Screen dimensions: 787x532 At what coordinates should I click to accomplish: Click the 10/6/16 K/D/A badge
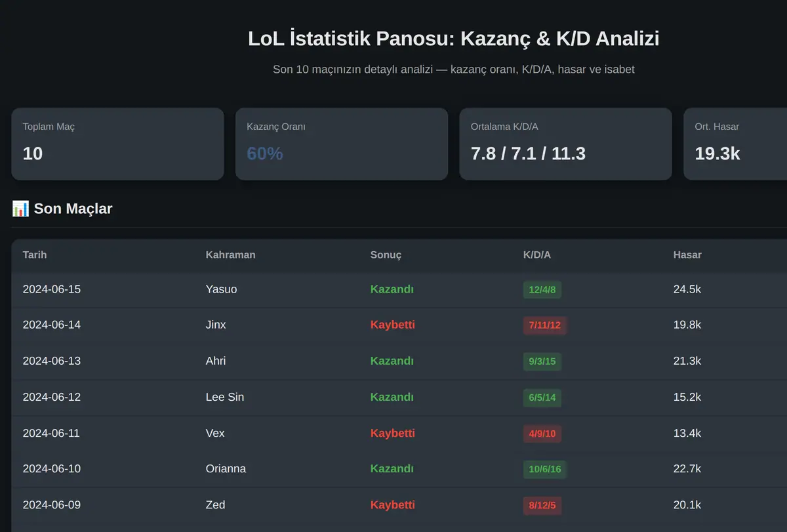(x=545, y=468)
